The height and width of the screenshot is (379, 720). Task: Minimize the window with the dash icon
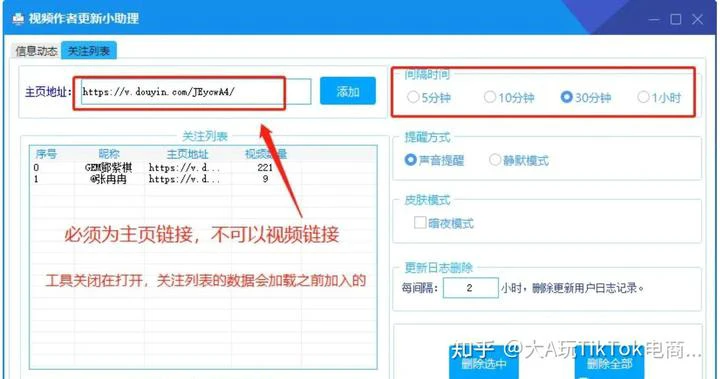coord(654,19)
